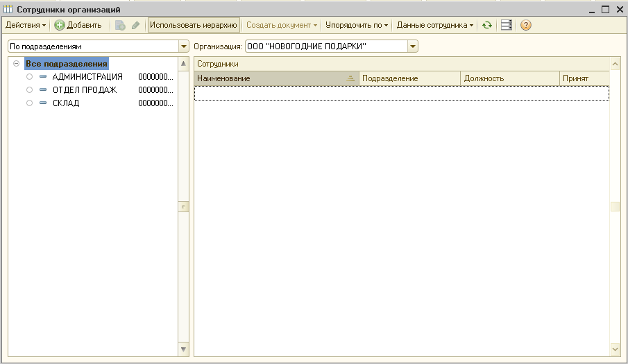Open the list settings icon

point(507,25)
